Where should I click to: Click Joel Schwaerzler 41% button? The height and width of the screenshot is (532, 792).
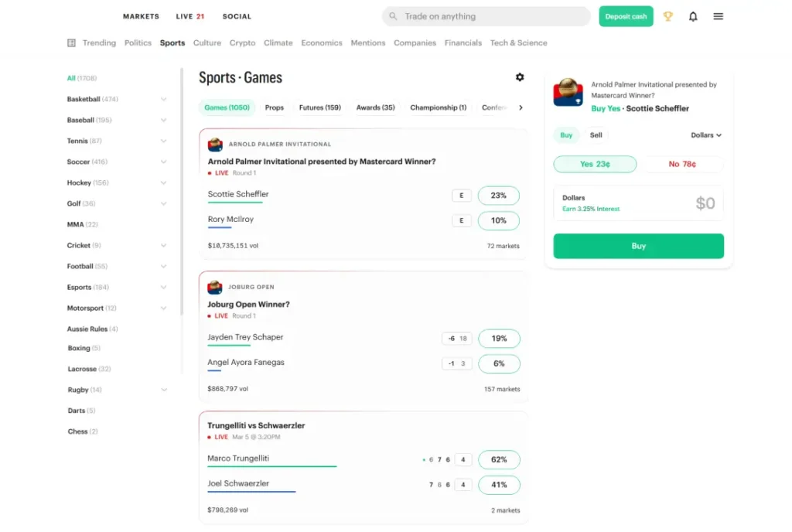[499, 485]
